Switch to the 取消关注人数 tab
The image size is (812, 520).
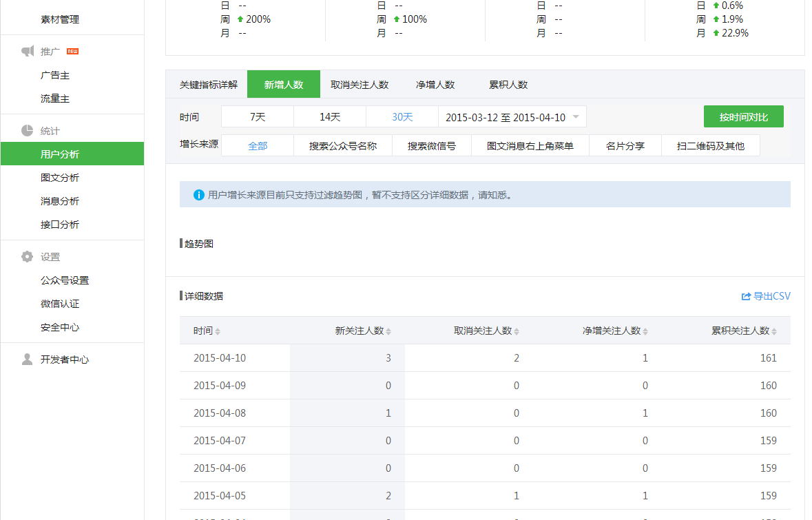click(x=360, y=84)
